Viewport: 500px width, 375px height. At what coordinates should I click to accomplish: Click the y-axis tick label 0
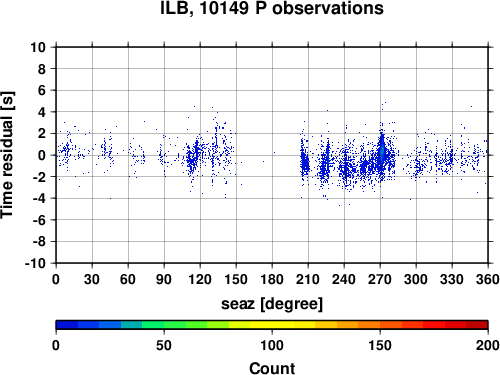coord(42,155)
